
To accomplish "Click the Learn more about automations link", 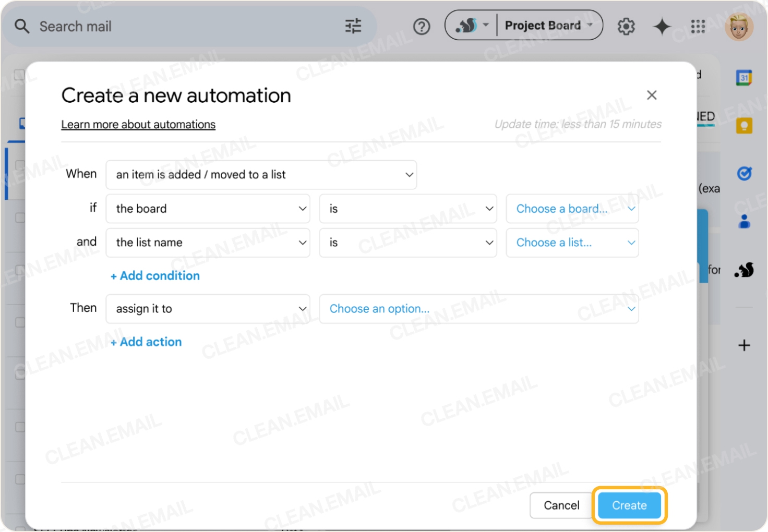I will 138,124.
